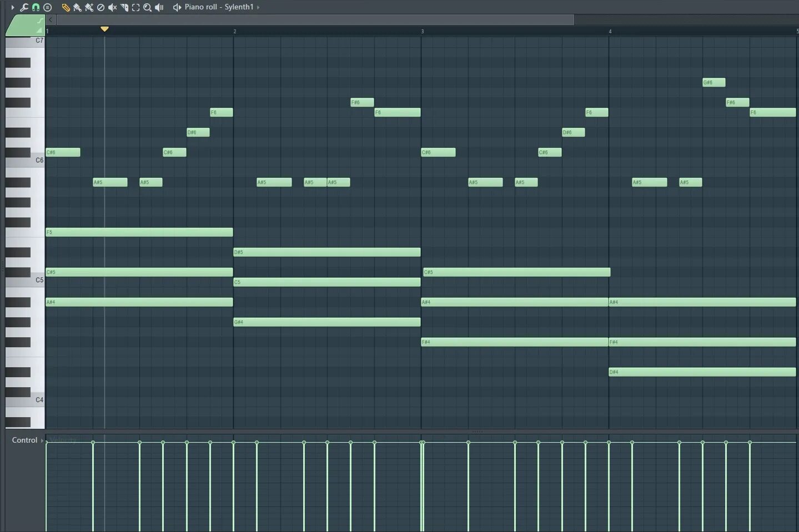Click the horizontal scrollbar thumb
The height and width of the screenshot is (532, 799).
pyautogui.click(x=315, y=19)
